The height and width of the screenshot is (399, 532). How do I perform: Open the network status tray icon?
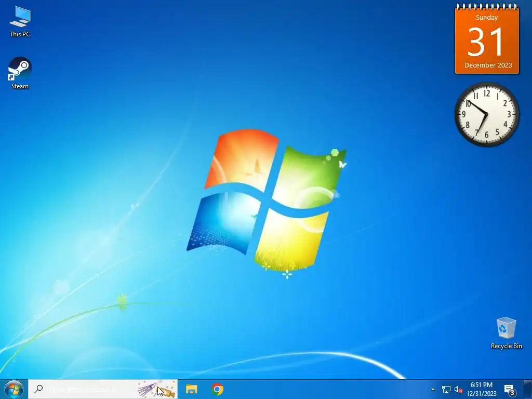coord(446,389)
